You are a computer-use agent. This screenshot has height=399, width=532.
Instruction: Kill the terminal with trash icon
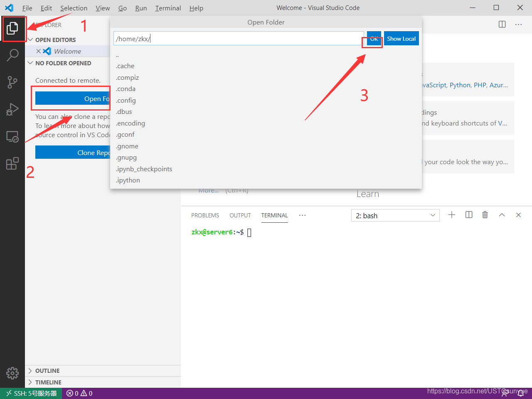click(485, 215)
